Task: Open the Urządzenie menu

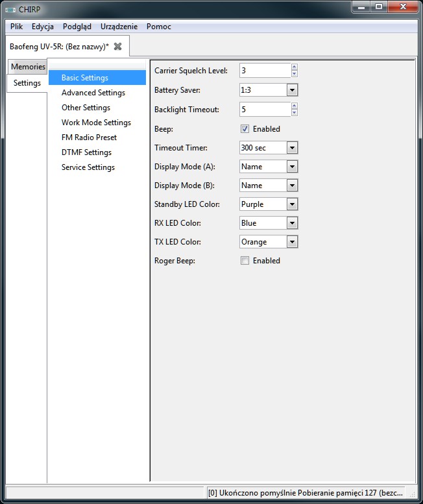Action: (x=119, y=27)
